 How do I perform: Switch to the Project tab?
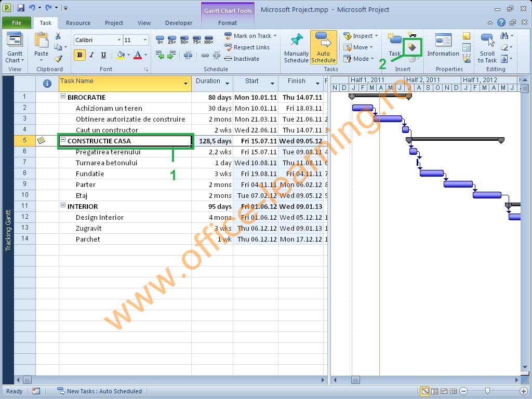coord(114,23)
